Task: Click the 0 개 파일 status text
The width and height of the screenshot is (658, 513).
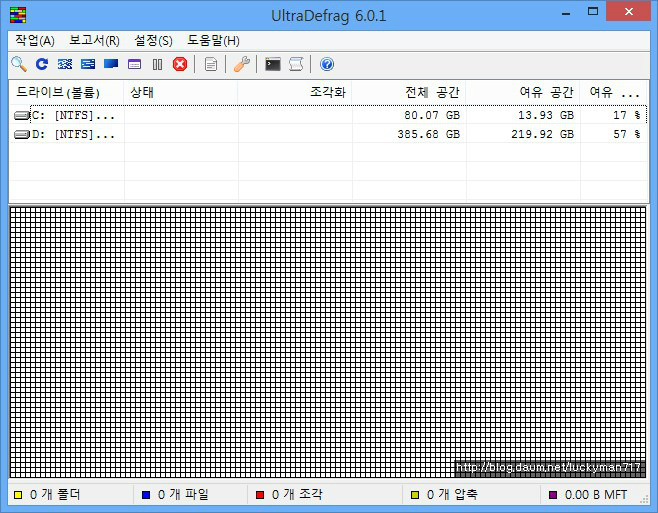Action: tap(183, 495)
